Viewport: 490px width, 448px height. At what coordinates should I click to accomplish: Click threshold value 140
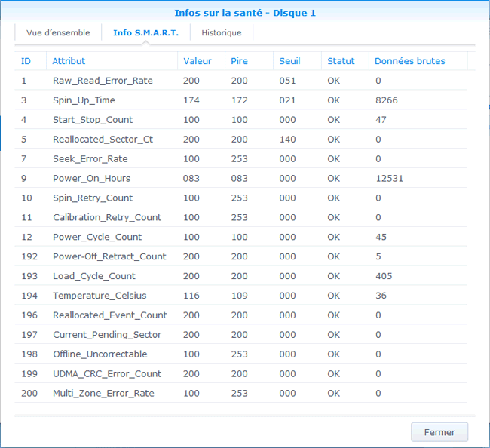[x=287, y=139]
